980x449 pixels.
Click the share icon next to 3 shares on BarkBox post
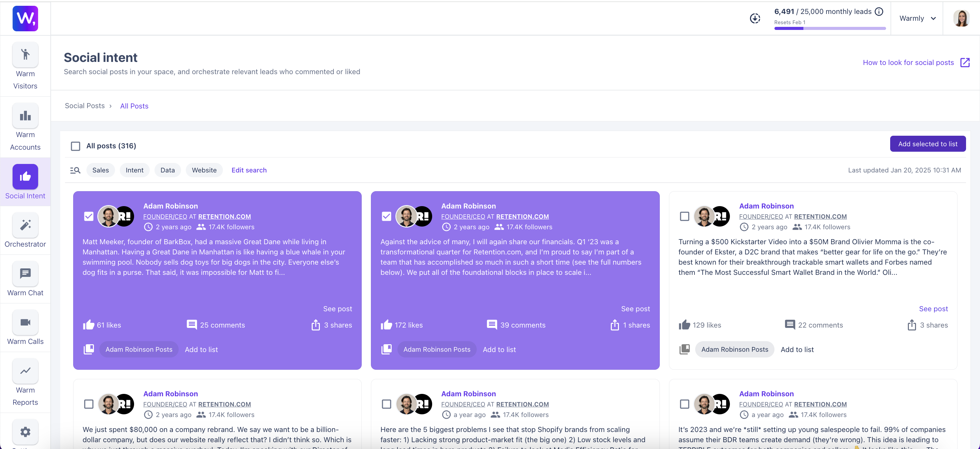tap(316, 325)
